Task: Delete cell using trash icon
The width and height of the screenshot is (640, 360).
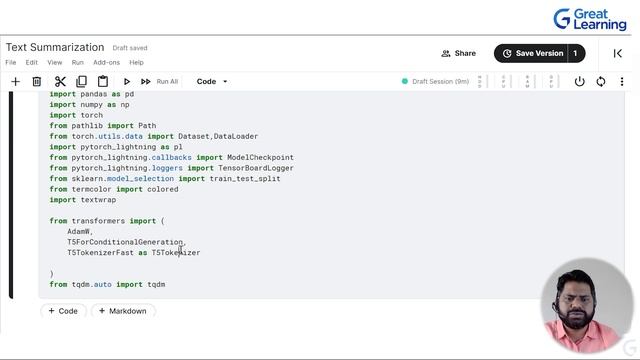Action: coord(37,82)
